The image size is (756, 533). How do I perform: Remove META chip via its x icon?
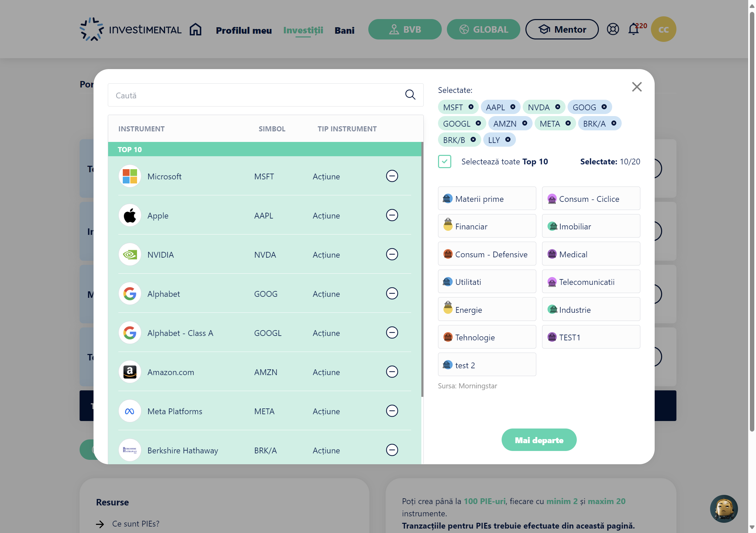[x=568, y=123]
